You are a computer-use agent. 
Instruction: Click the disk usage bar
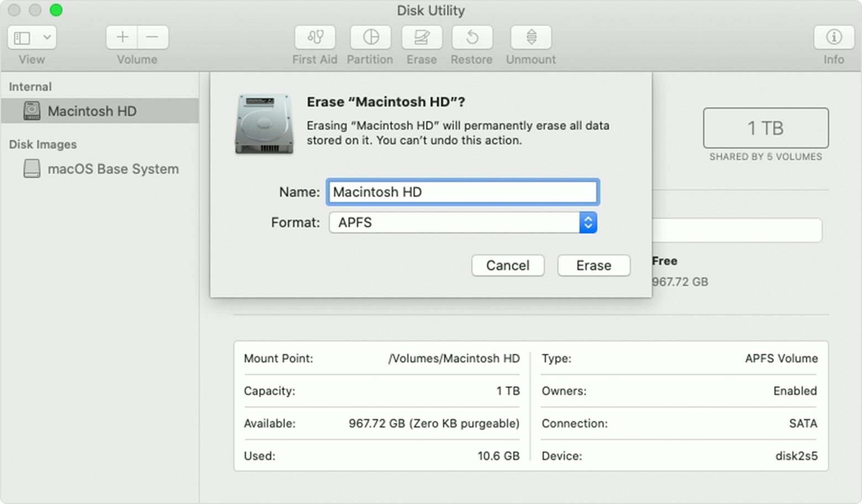737,230
